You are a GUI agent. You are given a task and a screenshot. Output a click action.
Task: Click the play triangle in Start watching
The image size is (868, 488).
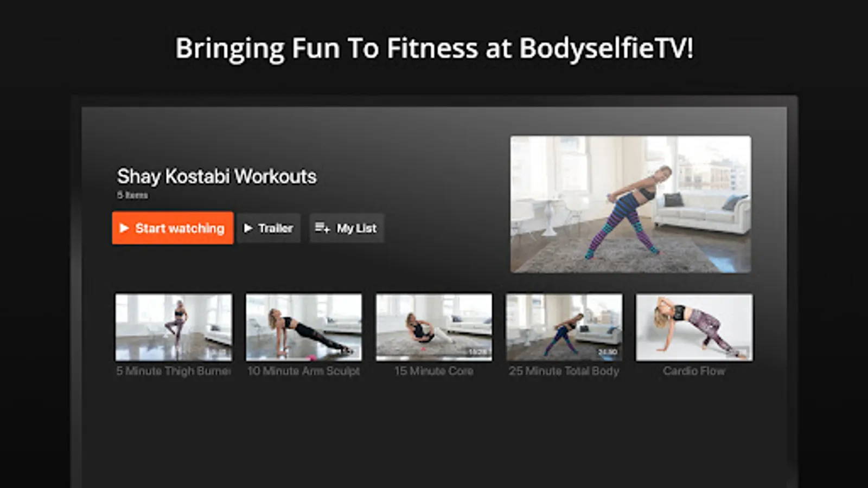124,228
